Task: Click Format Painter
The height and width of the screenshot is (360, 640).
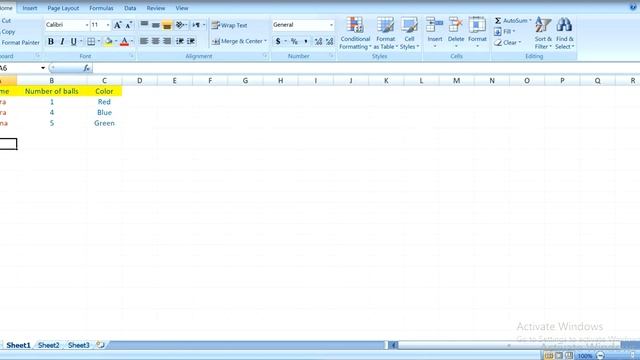Action: 20,42
